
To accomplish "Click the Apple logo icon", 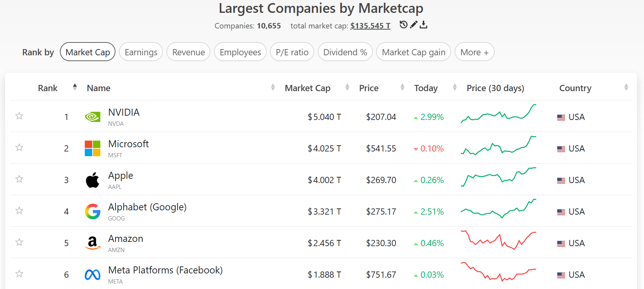I will 93,180.
